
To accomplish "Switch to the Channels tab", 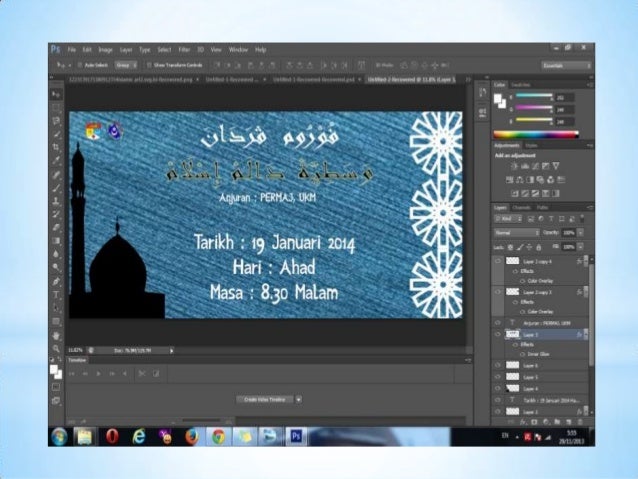I will click(521, 208).
